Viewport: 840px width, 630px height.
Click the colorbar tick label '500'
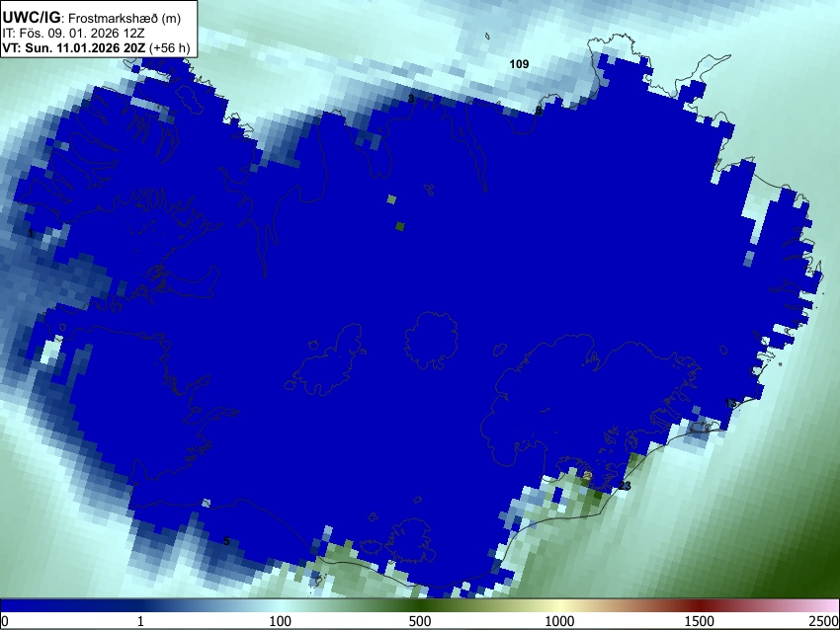click(x=419, y=621)
